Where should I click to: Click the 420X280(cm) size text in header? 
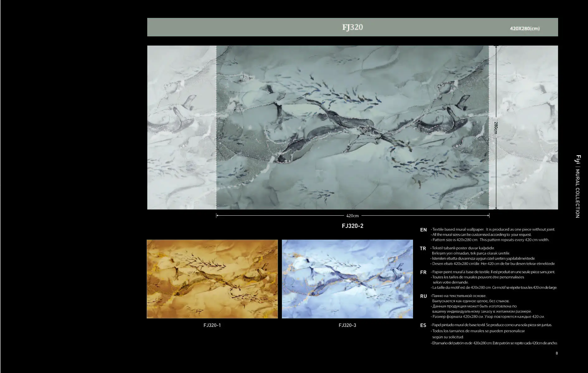pos(524,28)
